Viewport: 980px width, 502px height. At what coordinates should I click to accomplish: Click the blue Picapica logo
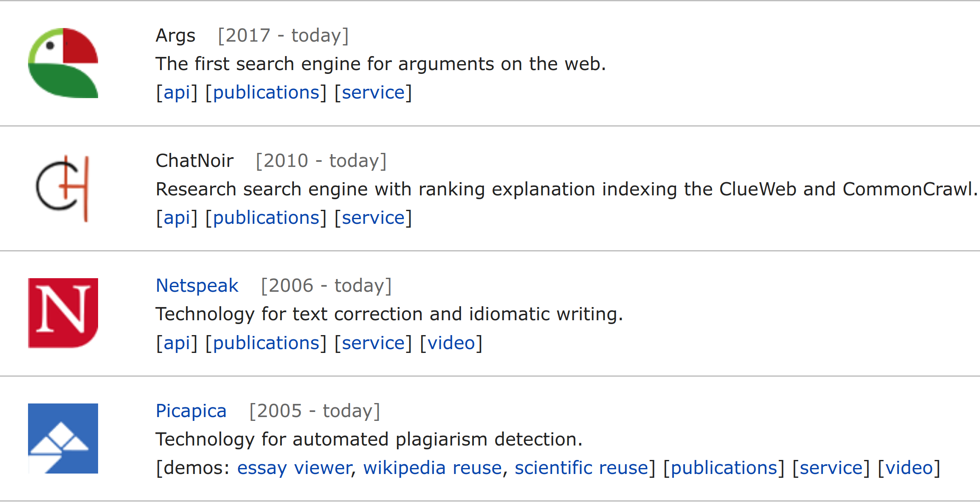[x=63, y=438]
